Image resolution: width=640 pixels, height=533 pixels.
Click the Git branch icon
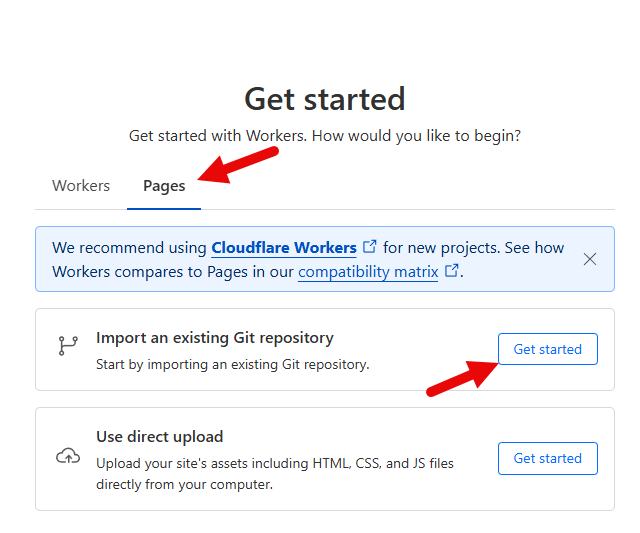(68, 346)
